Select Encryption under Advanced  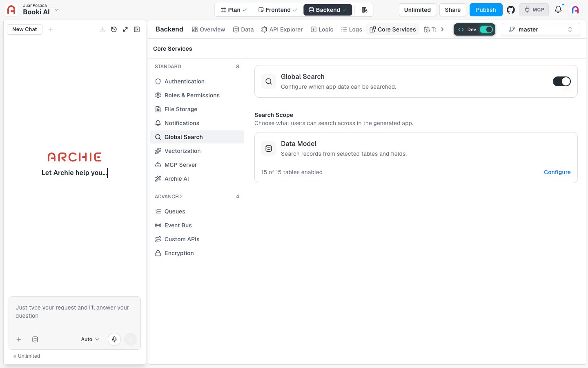click(197, 253)
